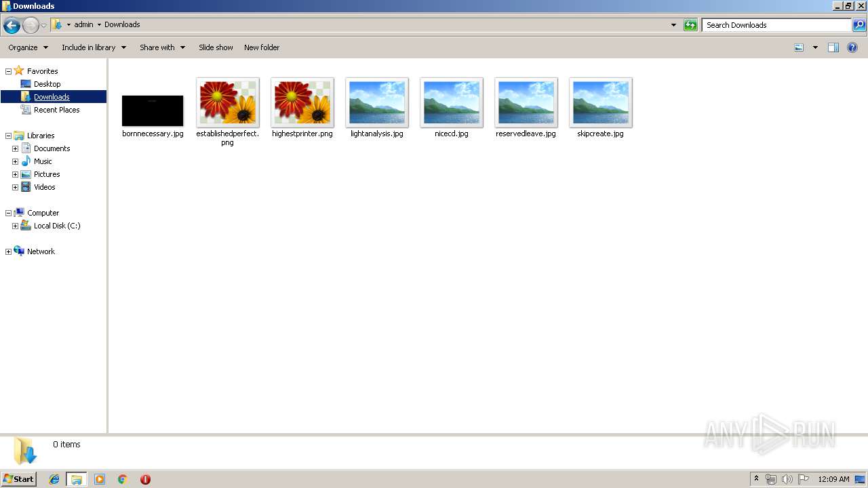The height and width of the screenshot is (488, 868).
Task: Click the Back navigation arrow
Action: click(x=12, y=26)
